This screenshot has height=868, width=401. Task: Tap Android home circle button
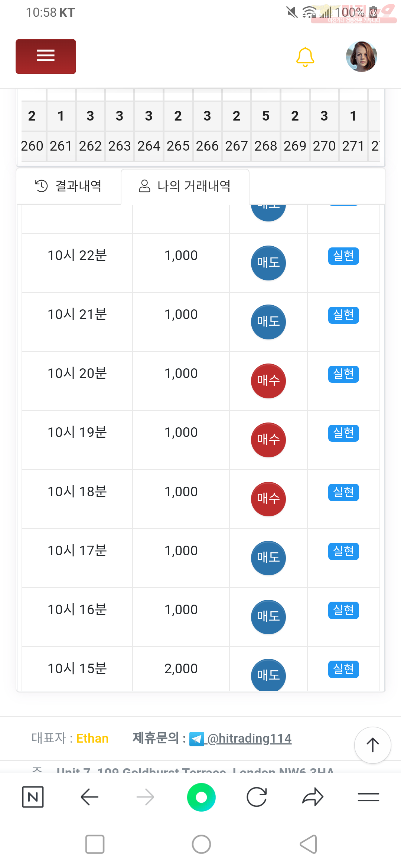point(201,844)
